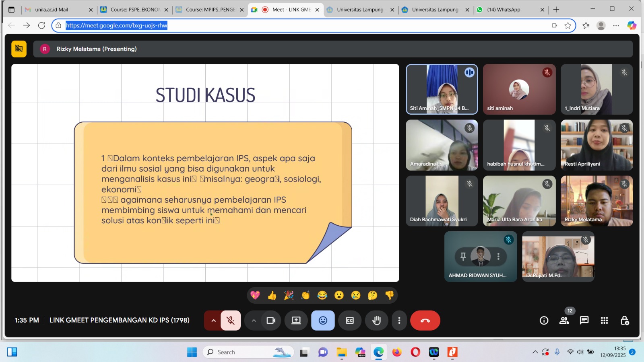Click the Present now screen share icon

coord(296,321)
